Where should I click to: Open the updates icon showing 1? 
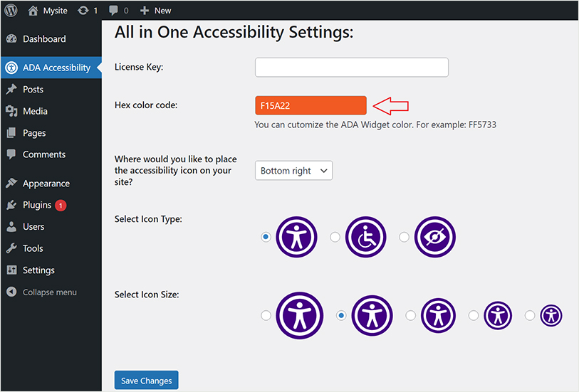point(83,11)
